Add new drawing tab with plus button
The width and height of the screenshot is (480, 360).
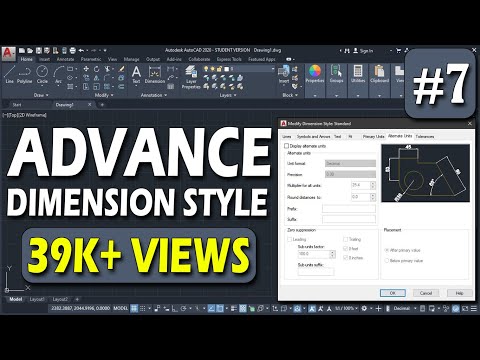[102, 105]
